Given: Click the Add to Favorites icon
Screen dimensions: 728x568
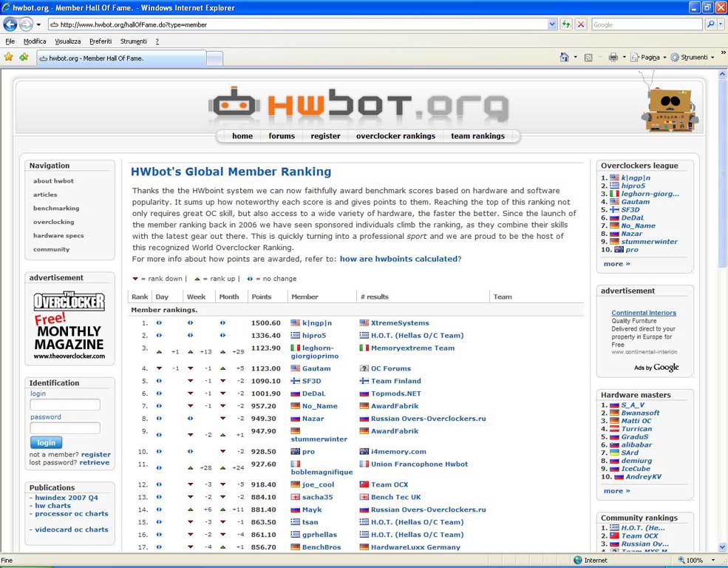Looking at the screenshot, I should [24, 57].
